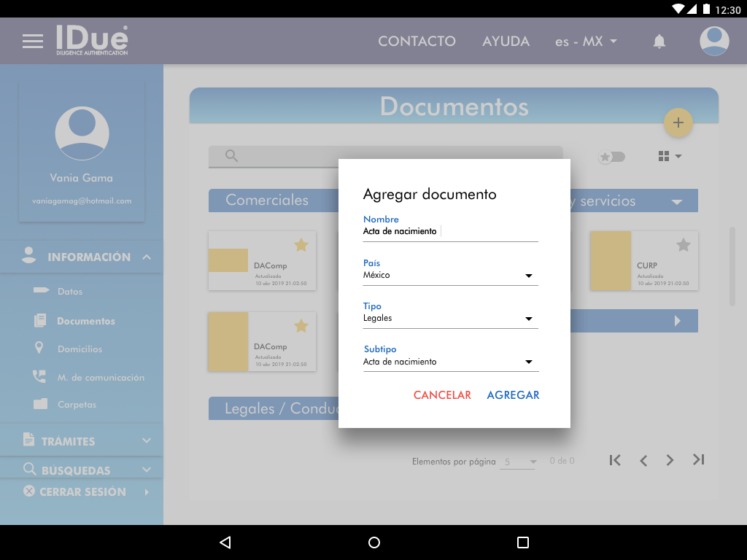Go to last page of results
This screenshot has height=560, width=747.
pyautogui.click(x=698, y=460)
